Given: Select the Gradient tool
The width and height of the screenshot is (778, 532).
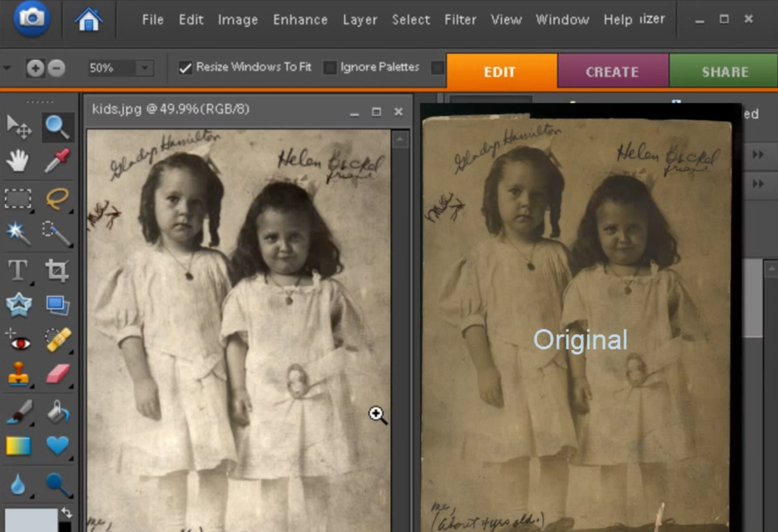Looking at the screenshot, I should 18,446.
